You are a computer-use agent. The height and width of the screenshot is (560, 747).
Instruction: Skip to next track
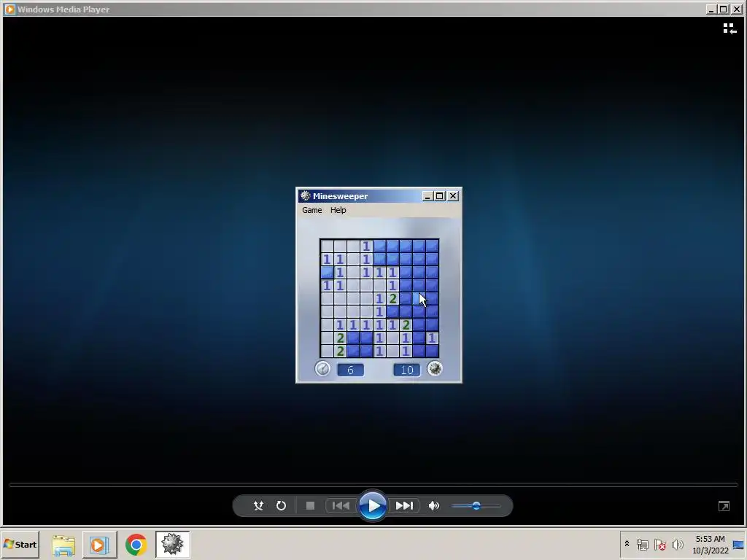click(404, 506)
